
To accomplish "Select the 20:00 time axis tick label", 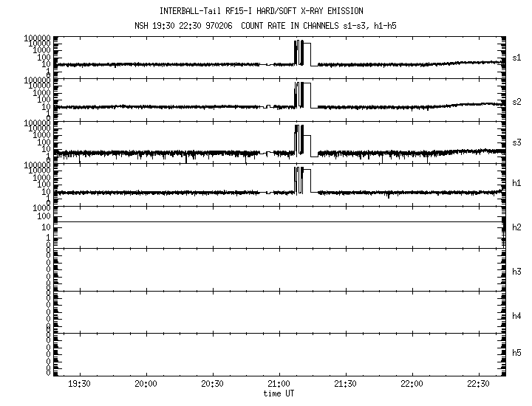I will coord(146,385).
